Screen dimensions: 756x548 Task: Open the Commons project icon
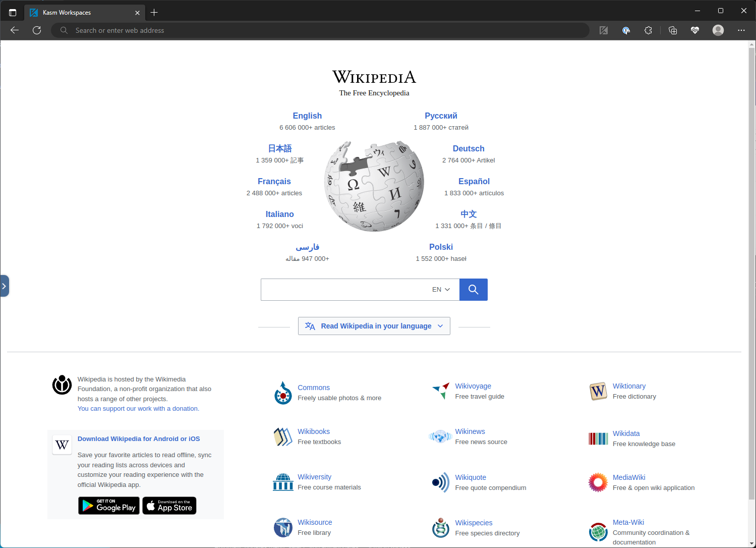(x=283, y=393)
